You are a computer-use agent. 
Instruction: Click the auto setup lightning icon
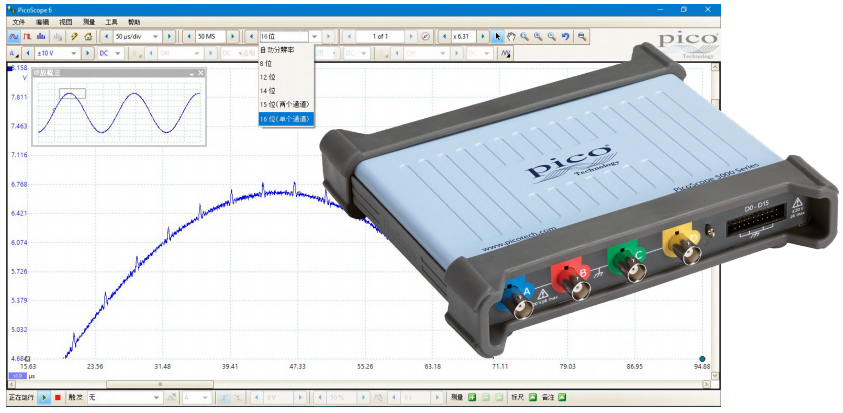(75, 37)
